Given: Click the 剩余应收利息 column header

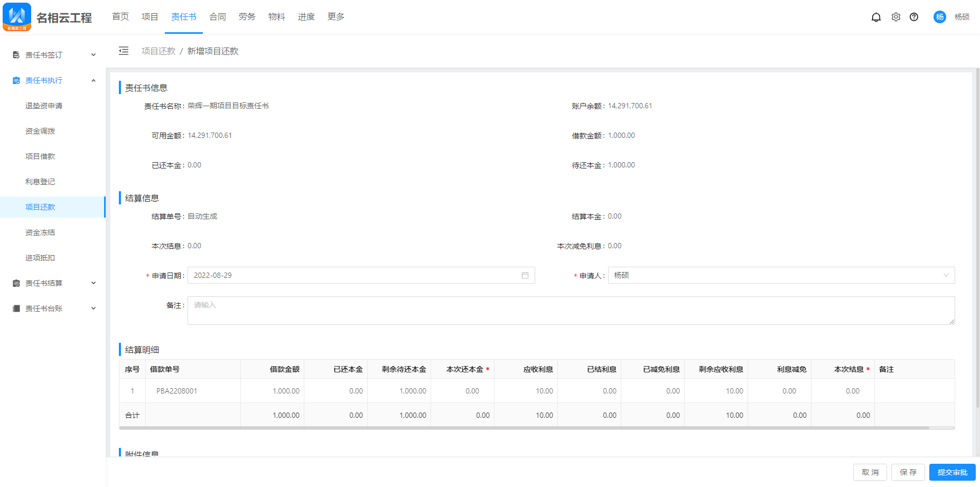Looking at the screenshot, I should 716,369.
